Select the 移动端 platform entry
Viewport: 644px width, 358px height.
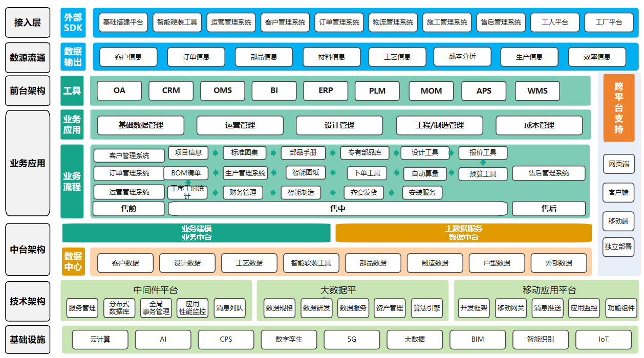tap(618, 221)
